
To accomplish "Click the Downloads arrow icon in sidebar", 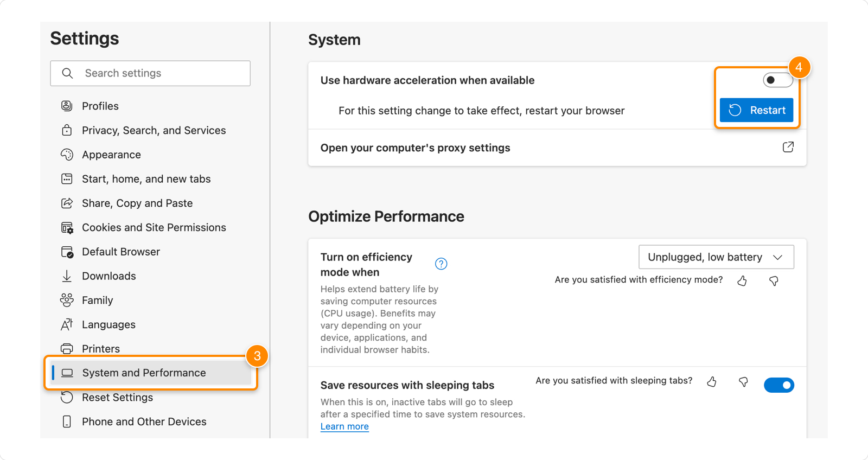I will tap(67, 276).
